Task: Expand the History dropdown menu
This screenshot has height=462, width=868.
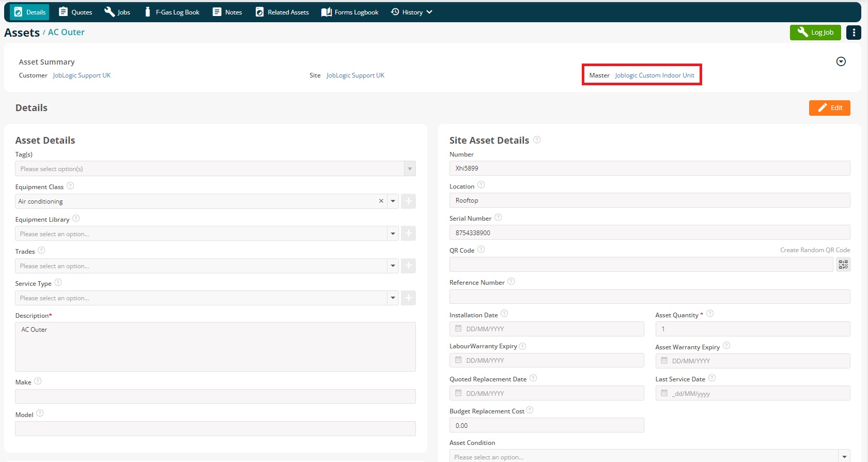Action: (x=412, y=12)
